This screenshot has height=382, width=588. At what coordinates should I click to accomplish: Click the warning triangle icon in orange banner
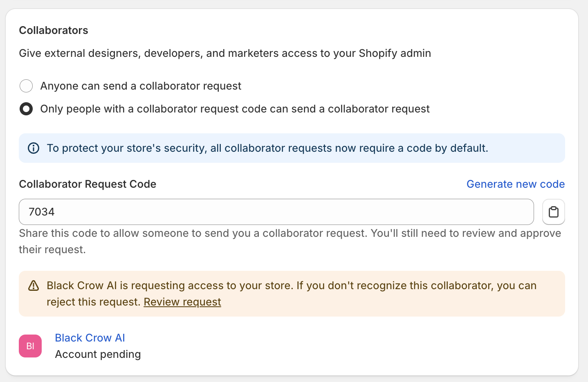point(34,285)
